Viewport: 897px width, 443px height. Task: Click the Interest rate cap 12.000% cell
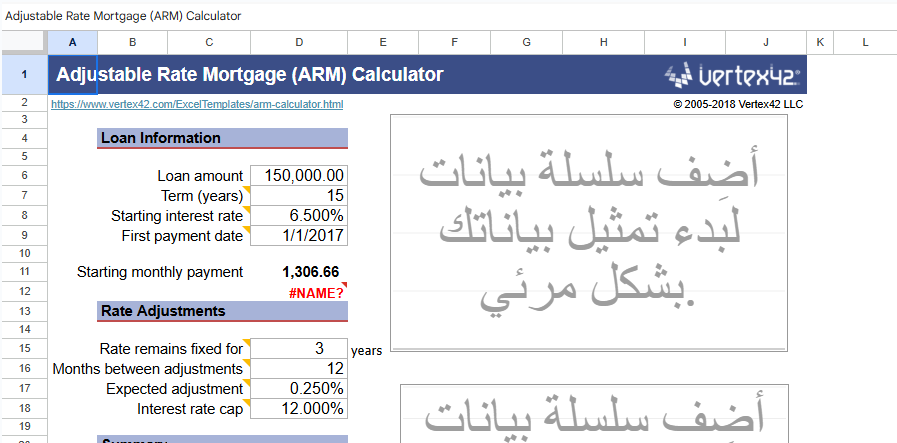pyautogui.click(x=299, y=409)
